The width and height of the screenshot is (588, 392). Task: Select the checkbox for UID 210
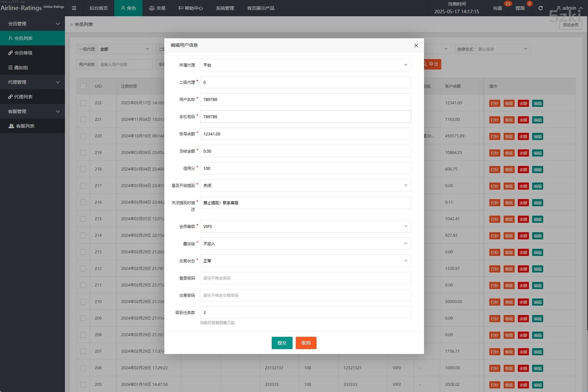click(x=83, y=302)
